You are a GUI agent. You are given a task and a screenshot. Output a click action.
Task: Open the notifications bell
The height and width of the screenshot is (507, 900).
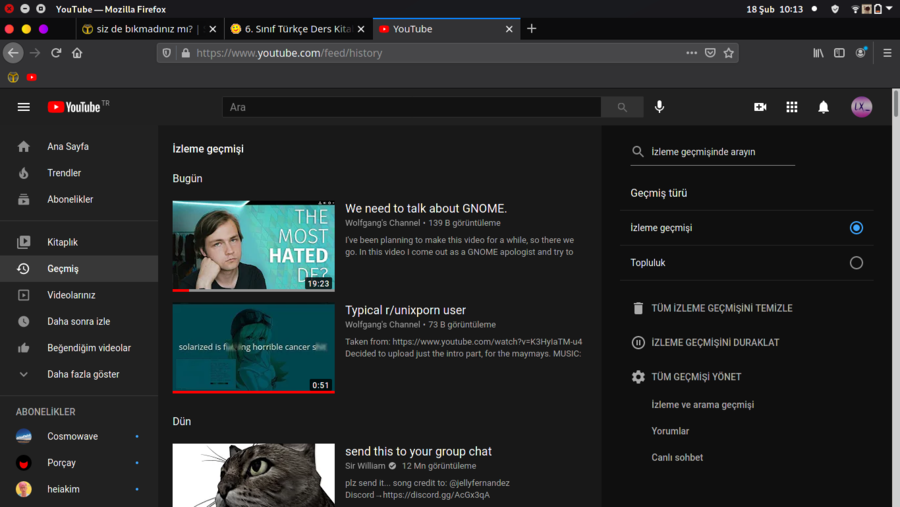824,107
